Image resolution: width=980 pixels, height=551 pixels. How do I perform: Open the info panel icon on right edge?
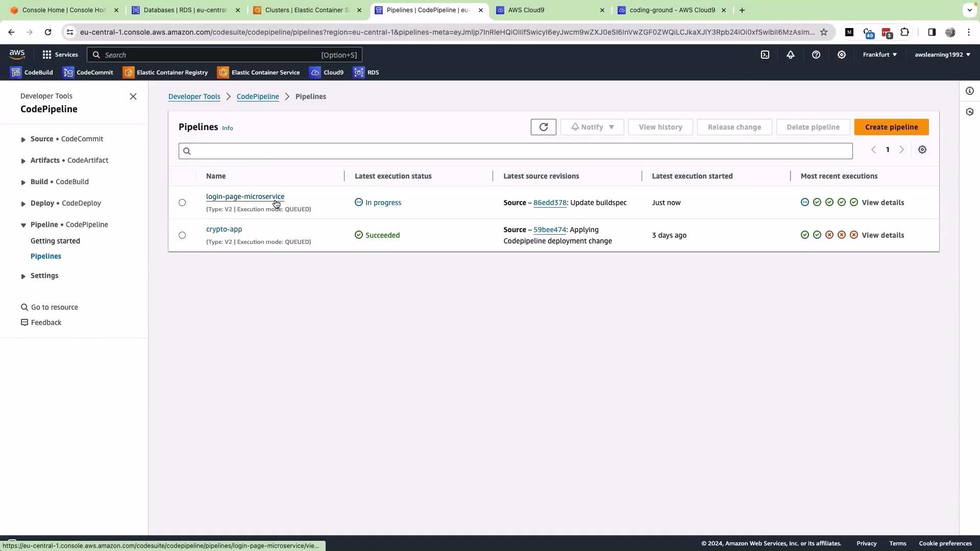point(970,91)
